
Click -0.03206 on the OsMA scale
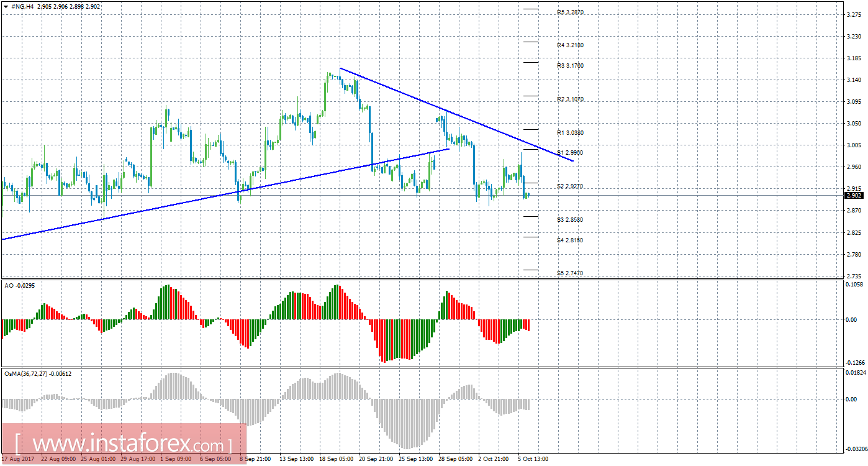click(x=856, y=449)
